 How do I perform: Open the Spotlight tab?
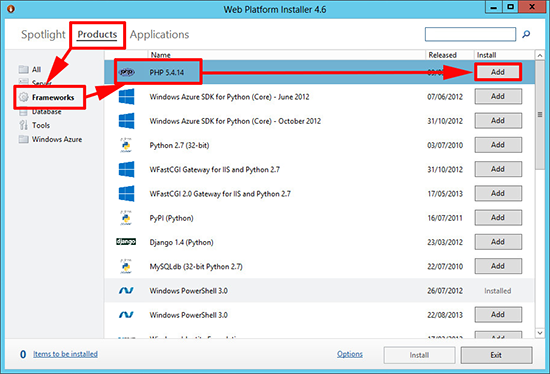(43, 34)
